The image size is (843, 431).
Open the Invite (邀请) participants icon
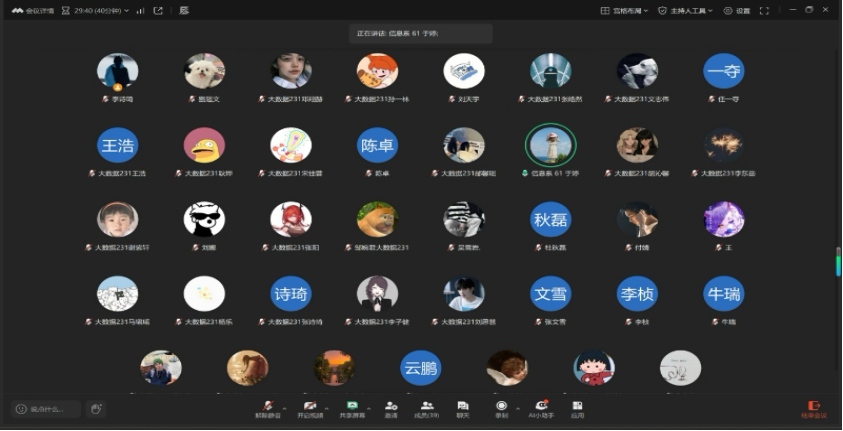click(391, 408)
